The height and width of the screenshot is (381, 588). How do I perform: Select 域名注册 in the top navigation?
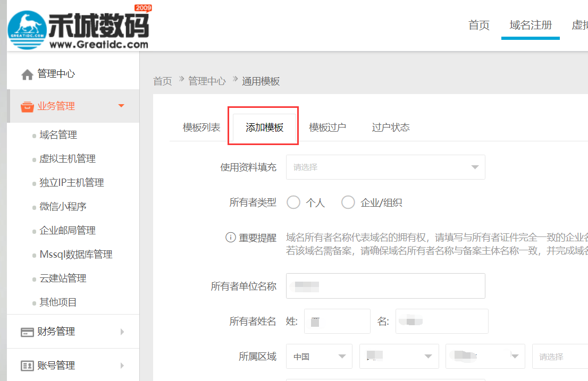tap(530, 25)
